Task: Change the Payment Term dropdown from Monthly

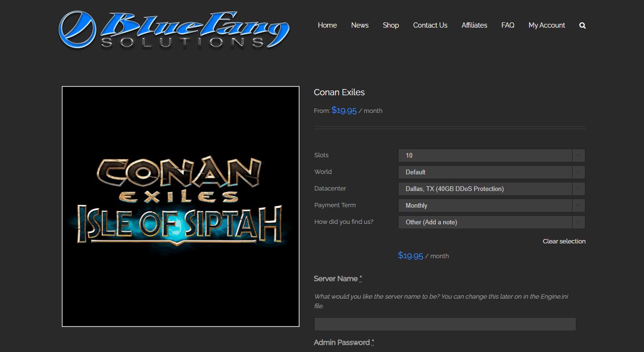Action: tap(491, 205)
